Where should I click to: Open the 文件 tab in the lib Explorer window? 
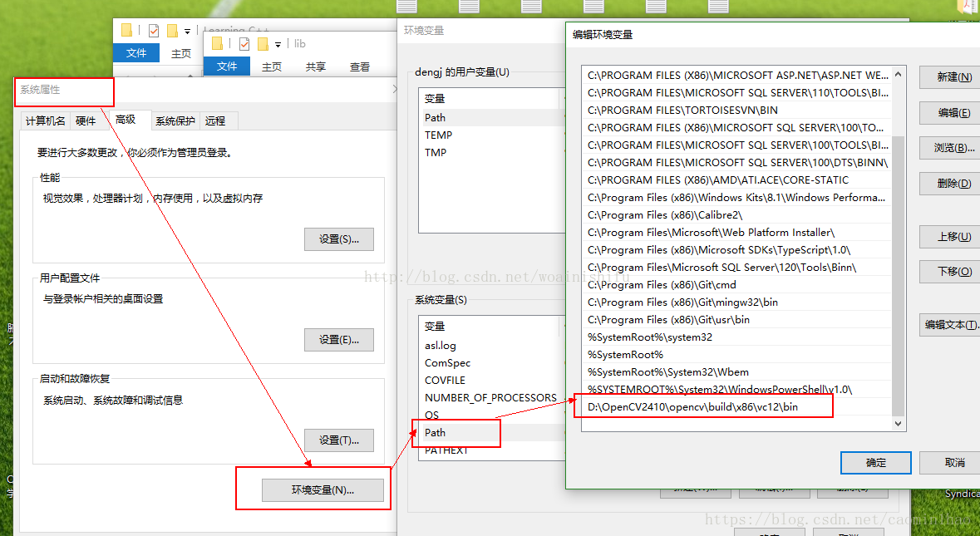[227, 66]
